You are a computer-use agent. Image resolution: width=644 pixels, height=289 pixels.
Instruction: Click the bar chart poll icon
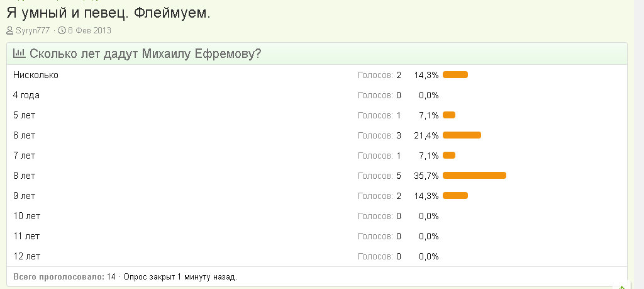pyautogui.click(x=19, y=54)
